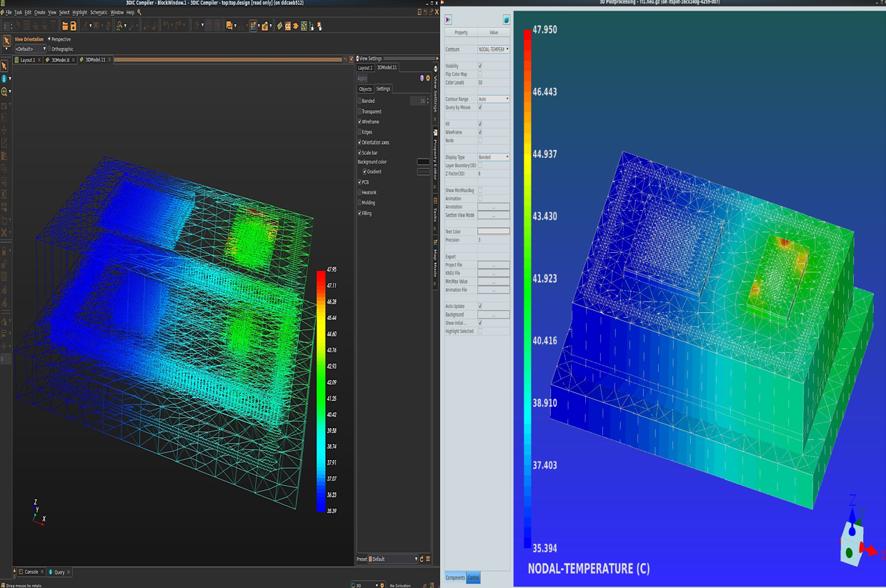
Task: Click the refresh preset icon beside Default preset
Action: click(422, 559)
